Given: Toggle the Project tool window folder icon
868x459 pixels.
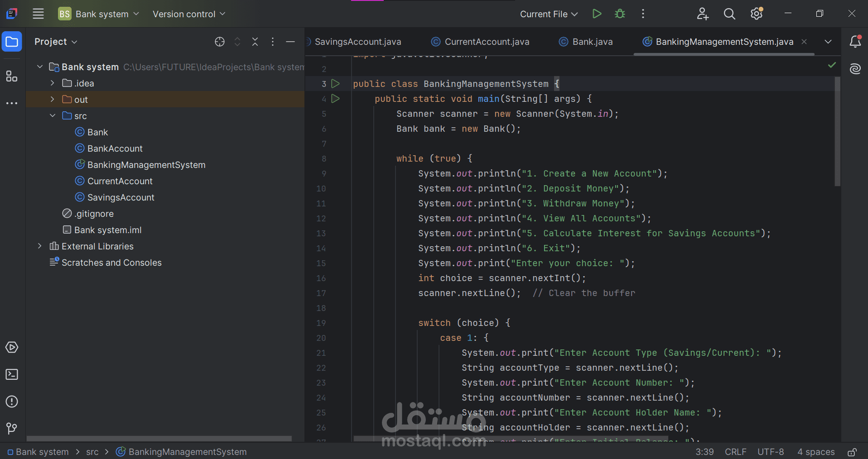Looking at the screenshot, I should (x=12, y=42).
